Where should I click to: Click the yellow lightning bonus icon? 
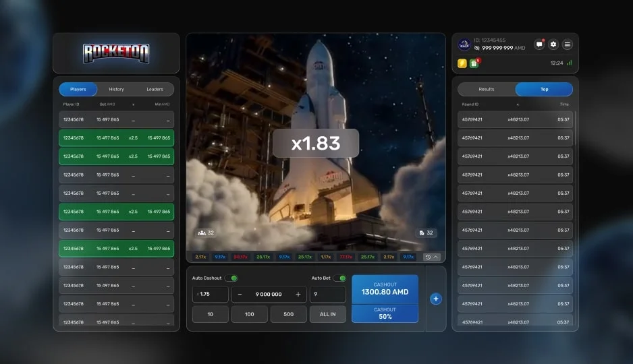point(462,63)
